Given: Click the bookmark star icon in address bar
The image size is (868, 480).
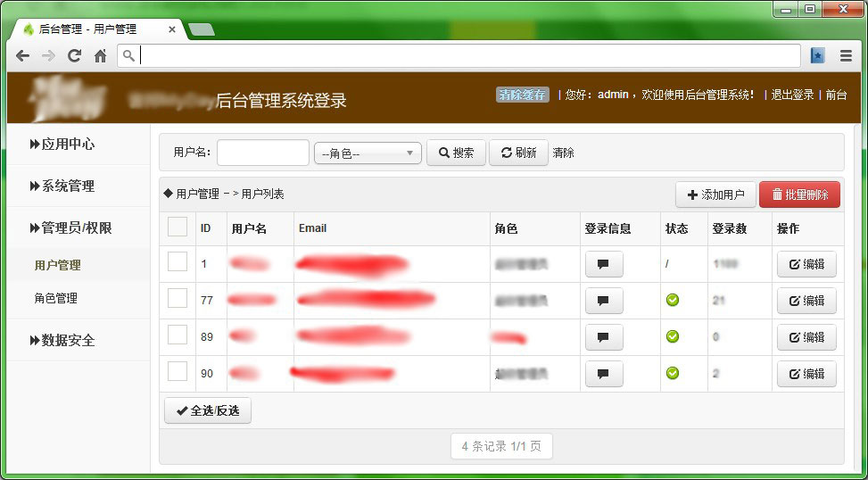Looking at the screenshot, I should tap(817, 55).
